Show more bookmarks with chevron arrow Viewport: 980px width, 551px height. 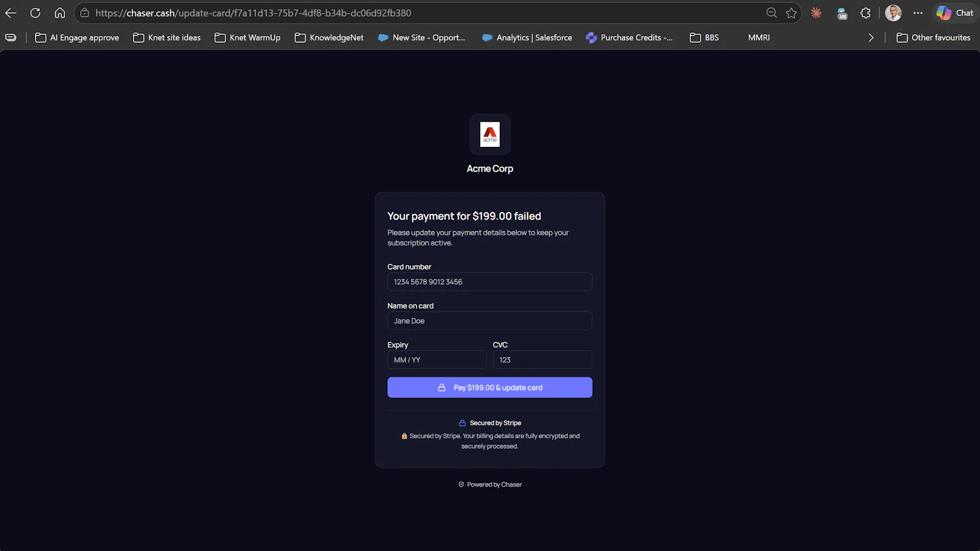click(x=871, y=37)
